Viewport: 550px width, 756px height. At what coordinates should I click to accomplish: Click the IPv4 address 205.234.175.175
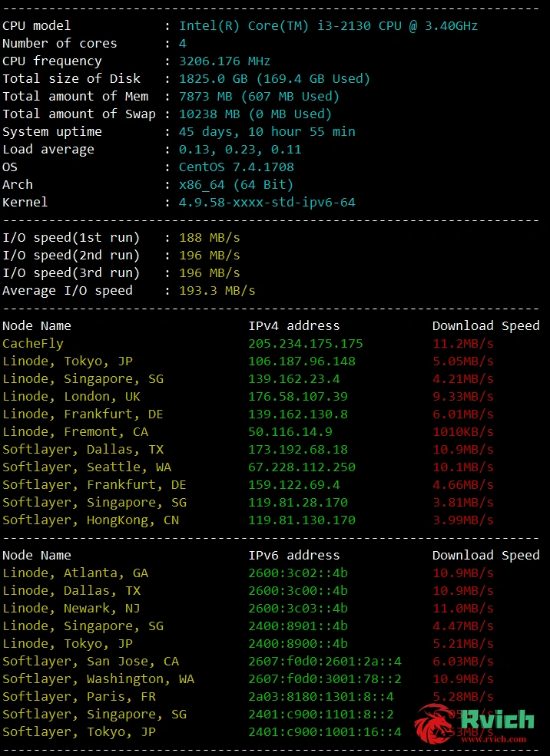tap(306, 344)
